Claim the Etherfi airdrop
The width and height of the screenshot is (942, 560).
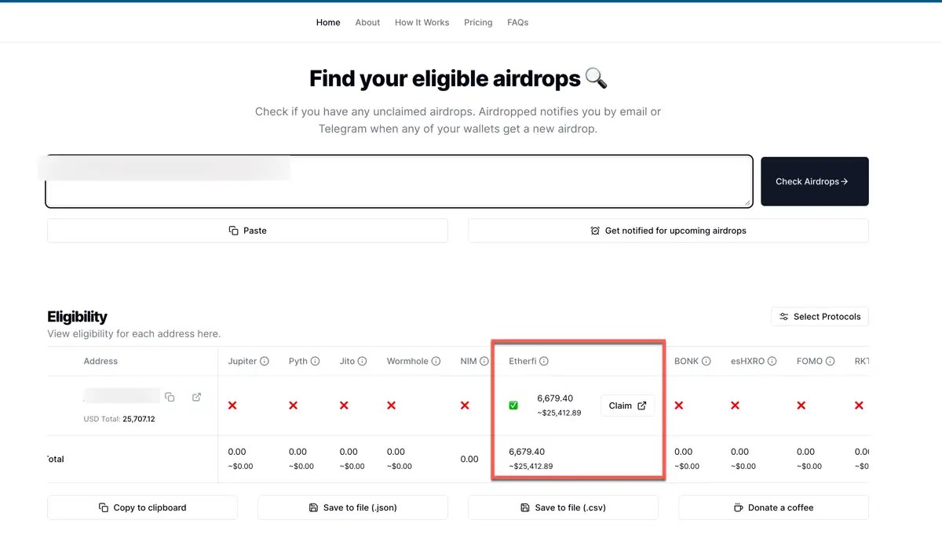(627, 405)
